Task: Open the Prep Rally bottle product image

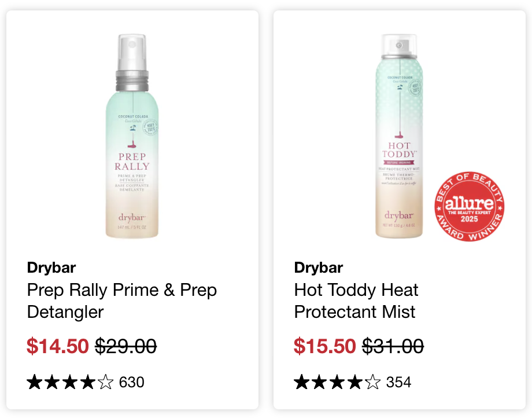Action: pos(132,136)
